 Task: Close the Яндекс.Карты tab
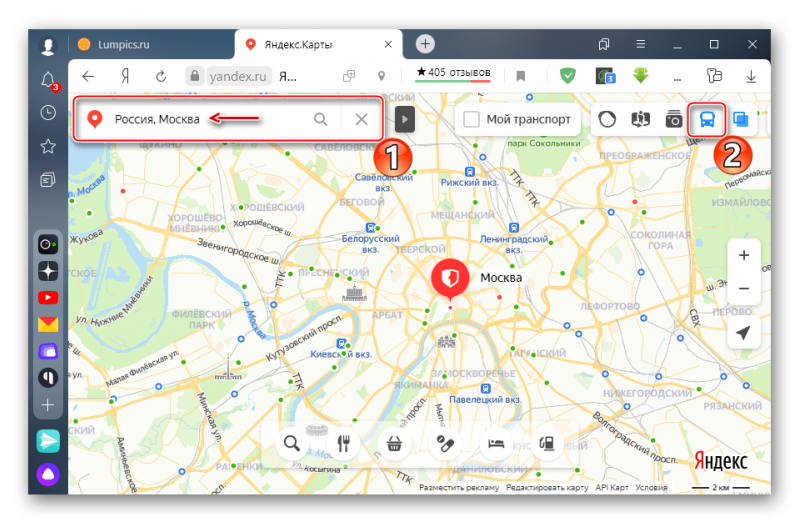[388, 44]
